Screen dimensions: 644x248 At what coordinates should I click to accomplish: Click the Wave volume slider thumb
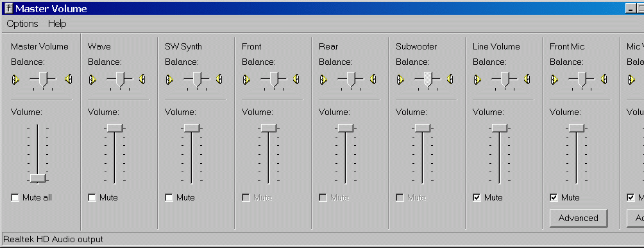pos(115,128)
